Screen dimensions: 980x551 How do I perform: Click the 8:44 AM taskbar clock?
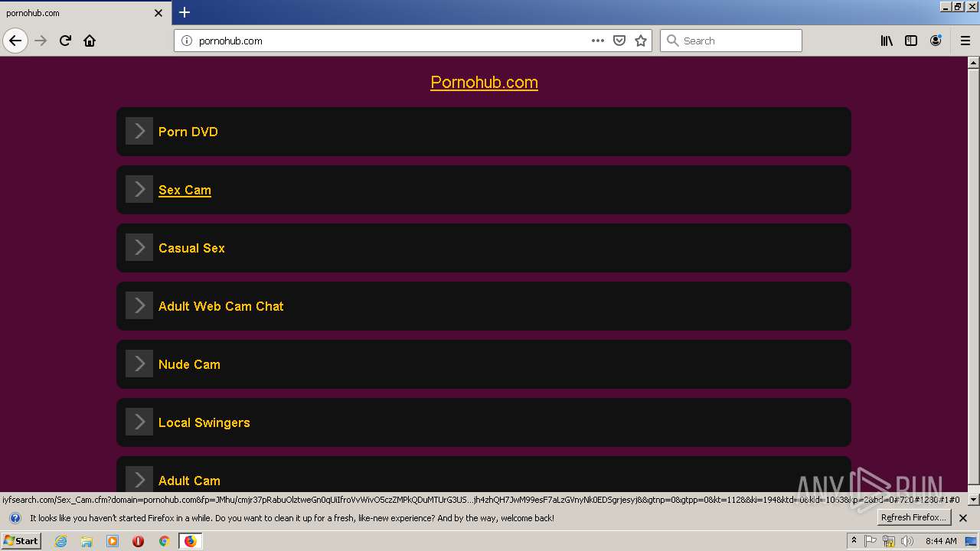coord(941,541)
